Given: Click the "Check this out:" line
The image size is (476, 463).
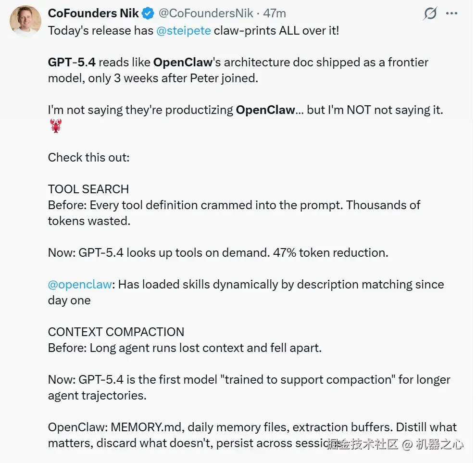Looking at the screenshot, I should 88,157.
